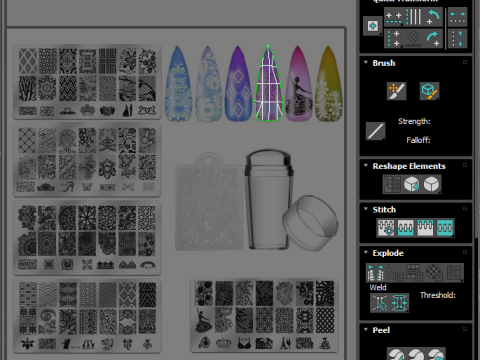
Task: Space selected vertices horizontally
Action: (457, 17)
